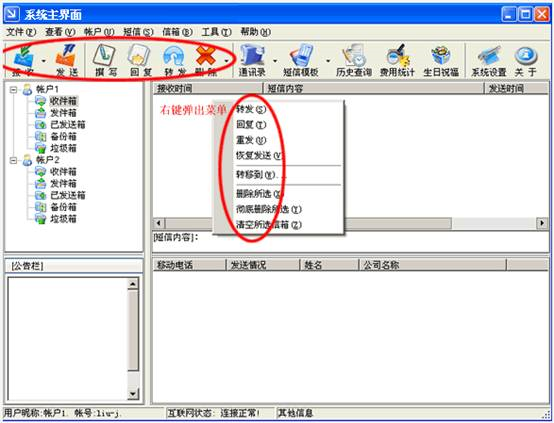This screenshot has height=423, width=554.
Task: Click the 公告栏 scrollbar down arrow
Action: (x=133, y=393)
